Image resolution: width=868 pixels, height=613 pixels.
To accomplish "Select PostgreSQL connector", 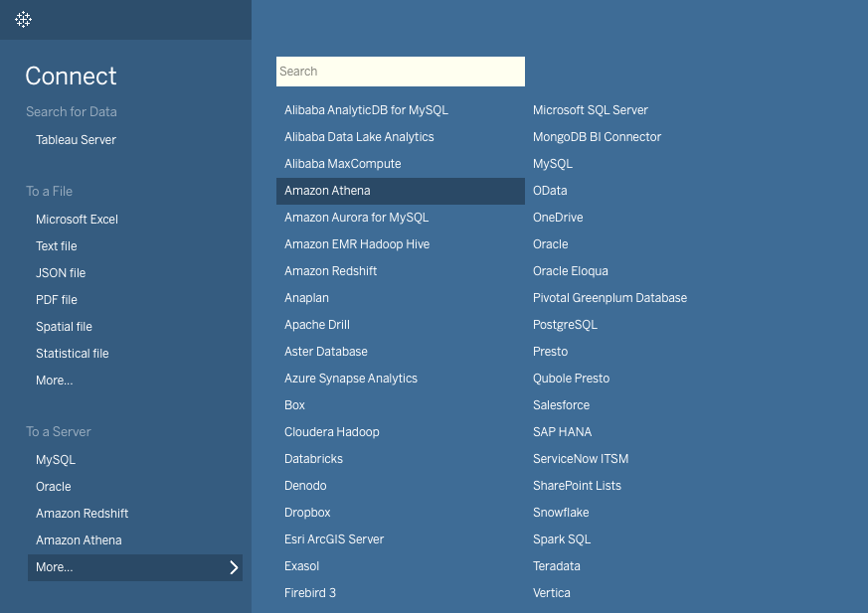I will (565, 325).
